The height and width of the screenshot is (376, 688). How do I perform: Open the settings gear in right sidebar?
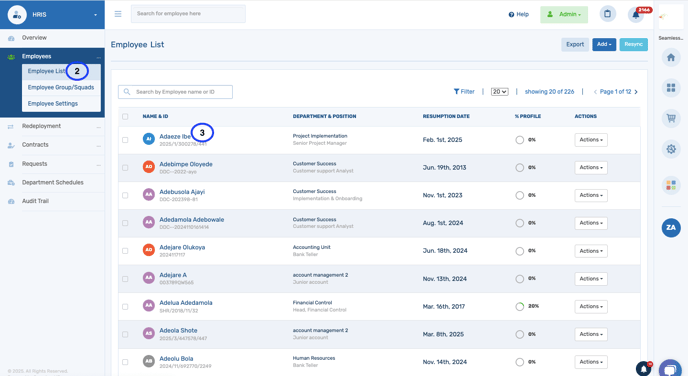click(671, 149)
